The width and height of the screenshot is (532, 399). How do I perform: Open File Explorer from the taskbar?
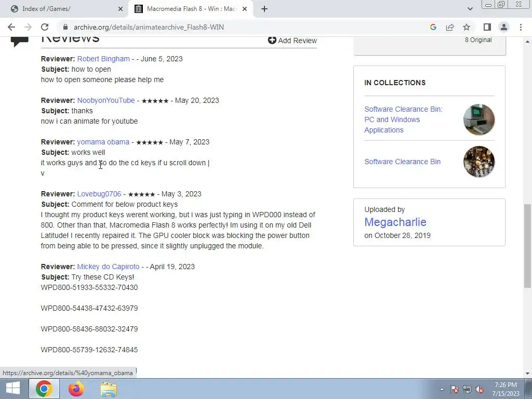(108, 389)
